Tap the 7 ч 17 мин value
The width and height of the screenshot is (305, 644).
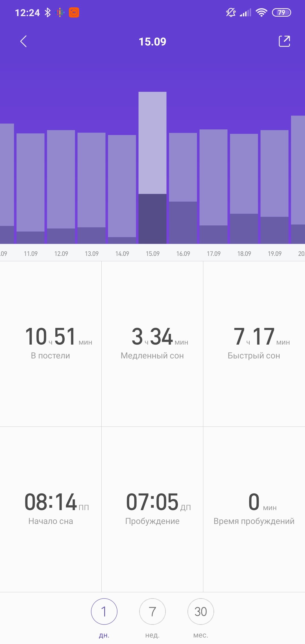262,336
